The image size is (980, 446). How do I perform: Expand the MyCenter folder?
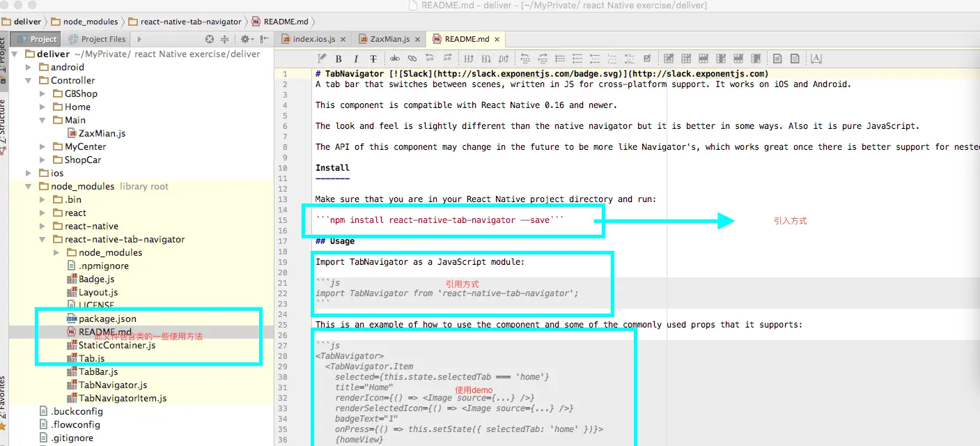pyautogui.click(x=42, y=147)
